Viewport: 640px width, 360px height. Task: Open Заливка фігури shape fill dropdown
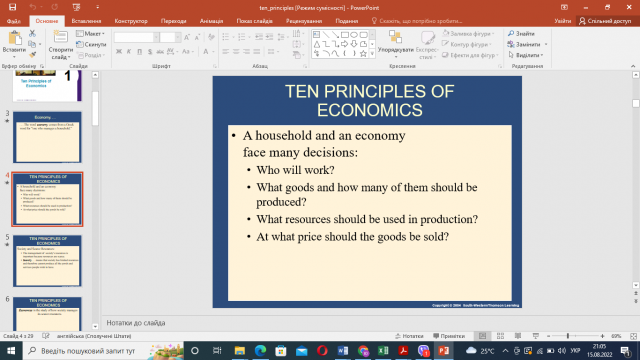coord(469,33)
